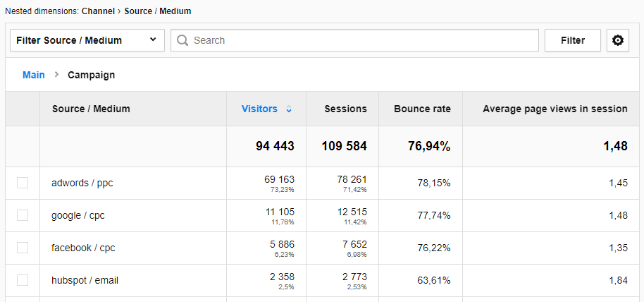Open the hubspot / email row
This screenshot has height=302, width=644.
pyautogui.click(x=85, y=280)
